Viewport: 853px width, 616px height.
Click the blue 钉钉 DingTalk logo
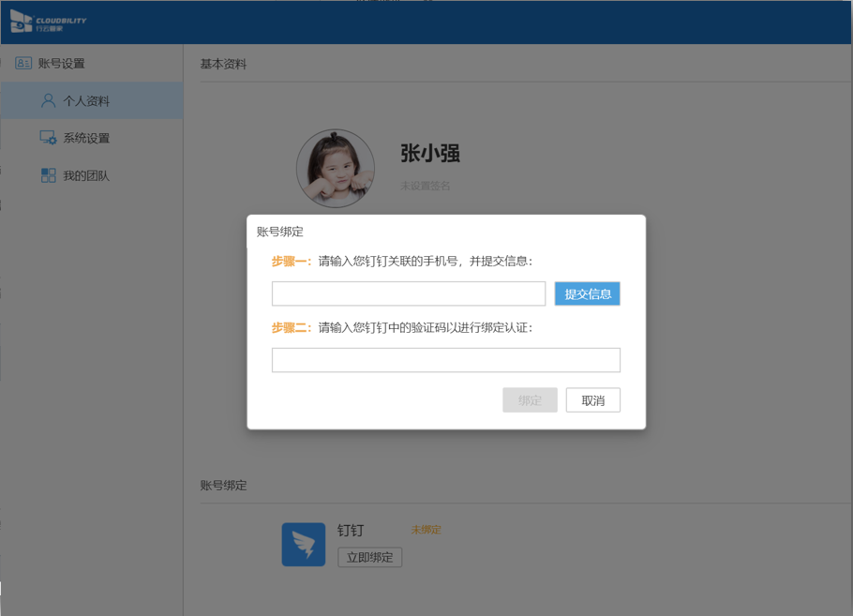(x=304, y=545)
